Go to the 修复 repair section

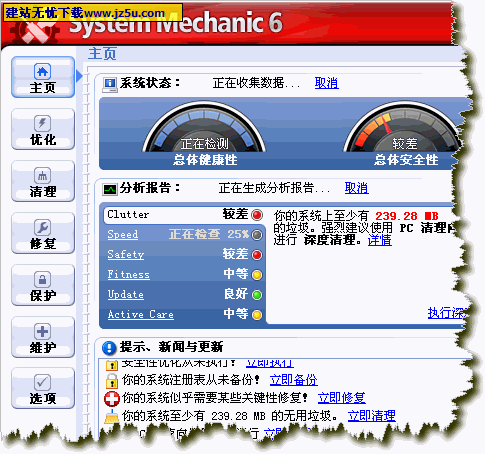43,233
